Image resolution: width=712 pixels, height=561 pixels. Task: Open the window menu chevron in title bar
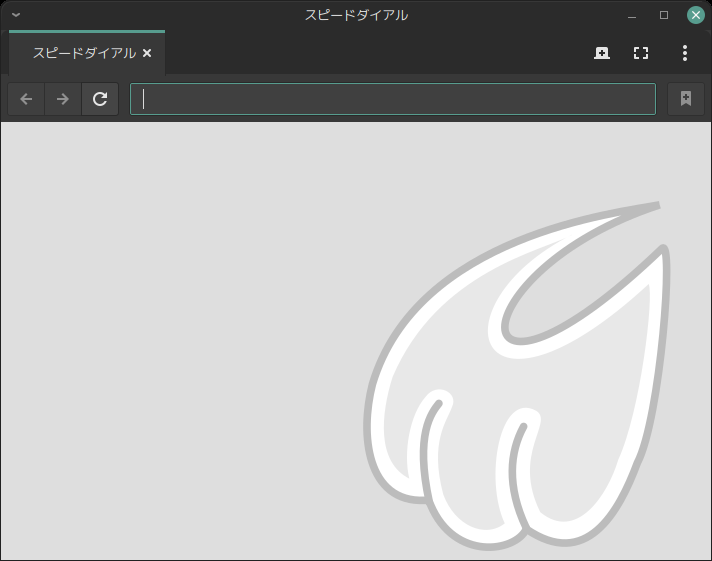[x=16, y=15]
